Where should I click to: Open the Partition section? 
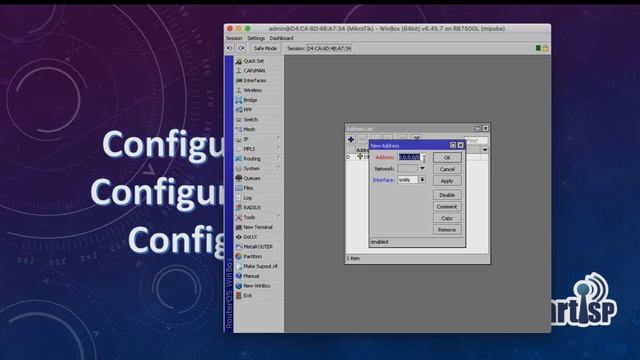click(259, 257)
